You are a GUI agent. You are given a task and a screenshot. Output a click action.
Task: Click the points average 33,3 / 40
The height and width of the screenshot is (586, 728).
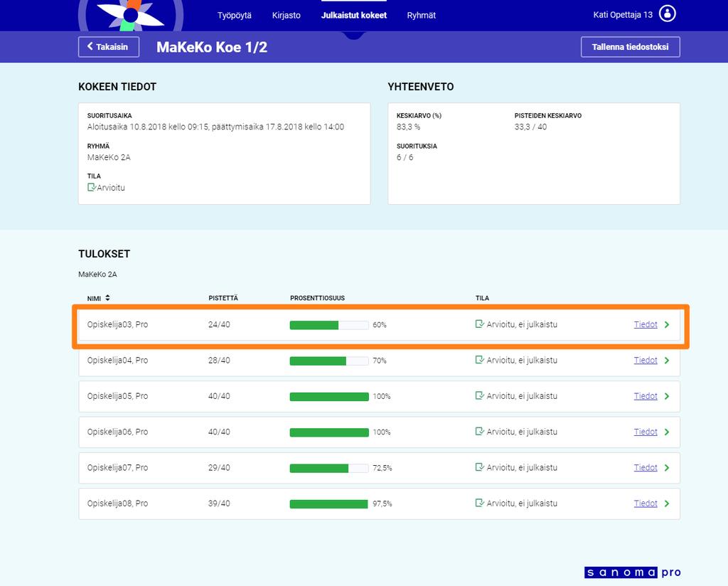[530, 127]
